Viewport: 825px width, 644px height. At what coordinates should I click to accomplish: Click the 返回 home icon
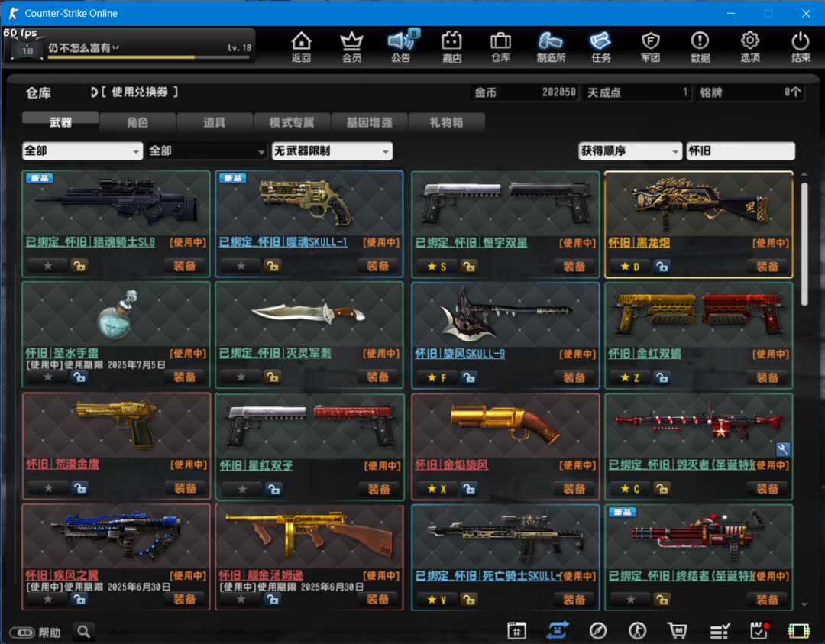coord(302,47)
